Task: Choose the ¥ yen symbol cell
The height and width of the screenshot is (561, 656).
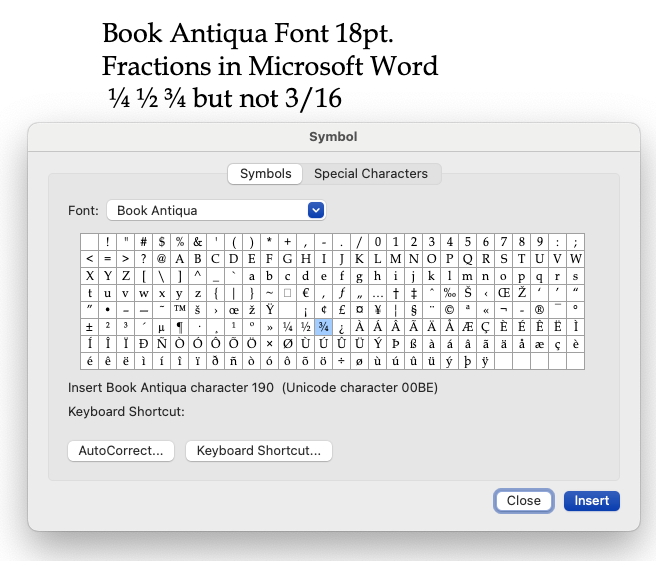Action: click(x=377, y=310)
